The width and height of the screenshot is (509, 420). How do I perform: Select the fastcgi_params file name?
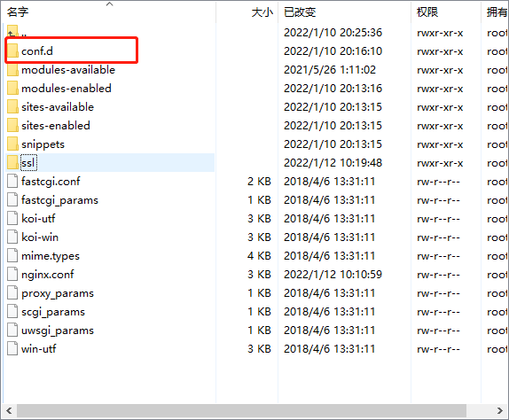pos(59,200)
